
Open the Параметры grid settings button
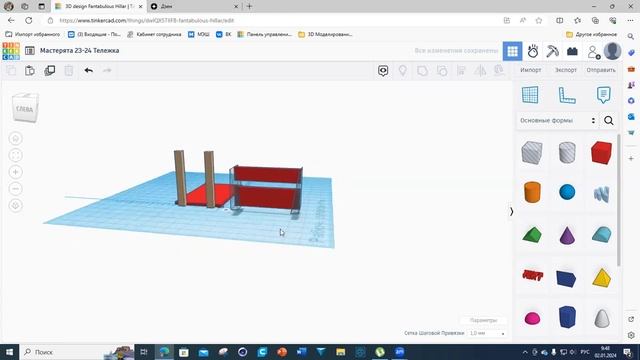(x=483, y=320)
